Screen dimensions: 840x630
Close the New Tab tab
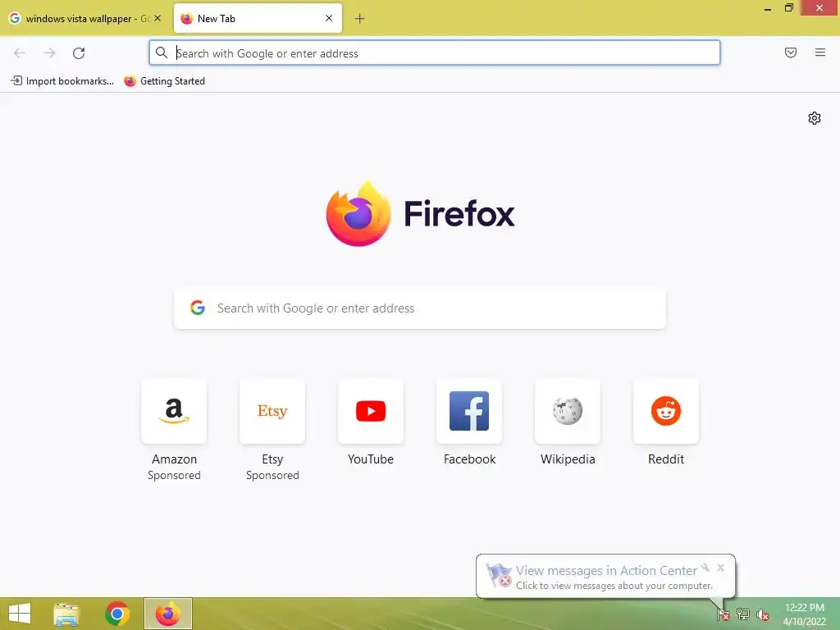329,18
